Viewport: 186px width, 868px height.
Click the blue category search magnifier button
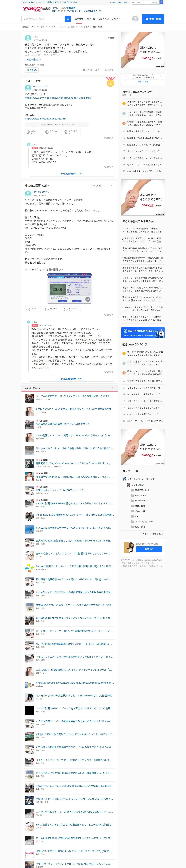[x=68, y=19]
